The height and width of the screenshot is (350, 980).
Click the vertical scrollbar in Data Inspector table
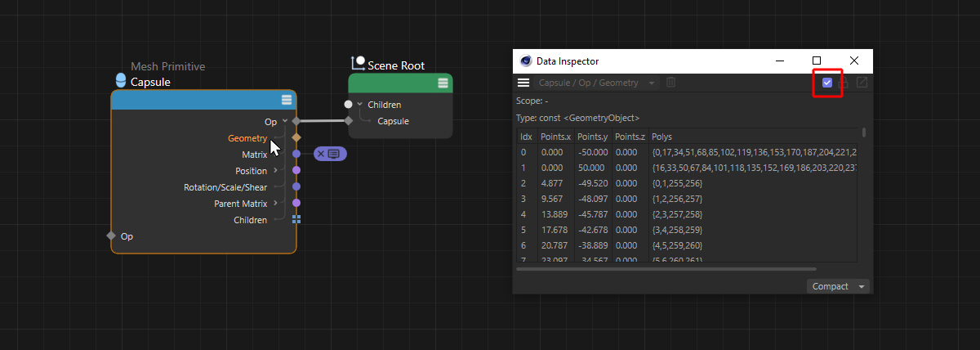[x=864, y=132]
